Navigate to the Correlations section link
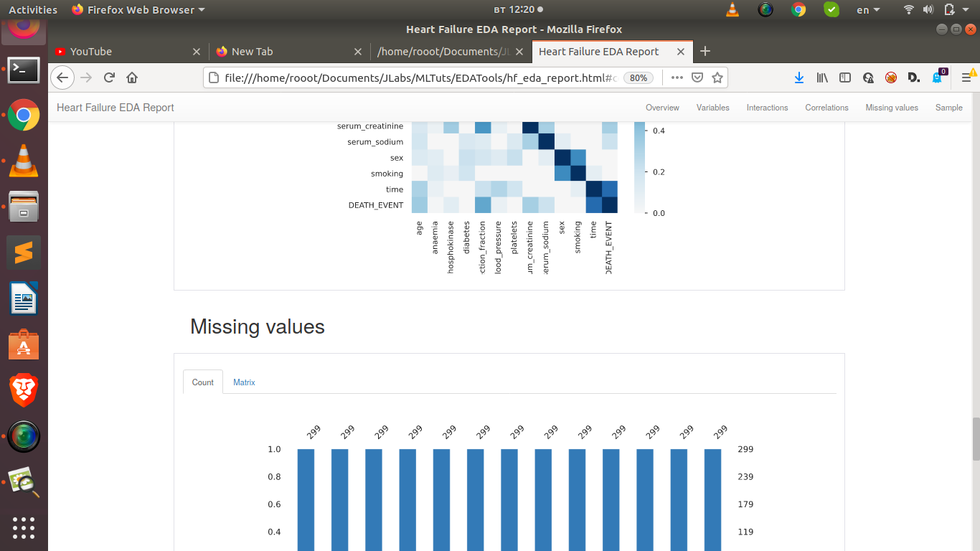980x551 pixels. coord(826,108)
